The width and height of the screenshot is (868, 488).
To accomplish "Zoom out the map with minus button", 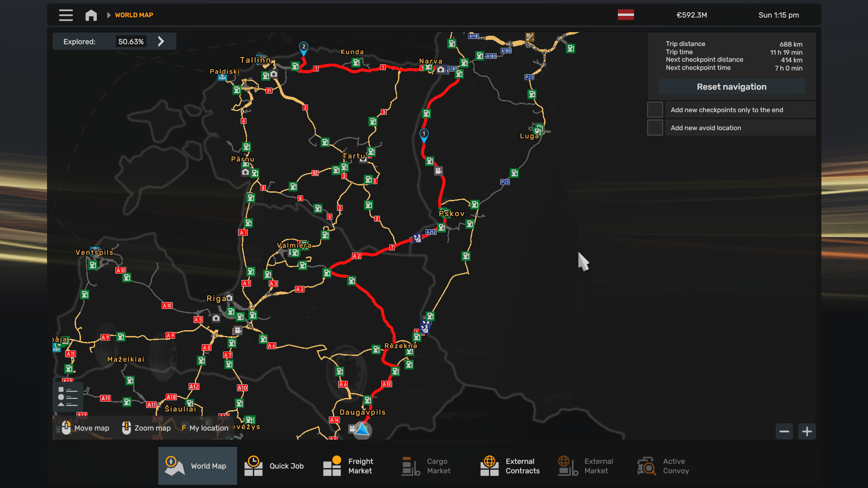I will pyautogui.click(x=784, y=431).
